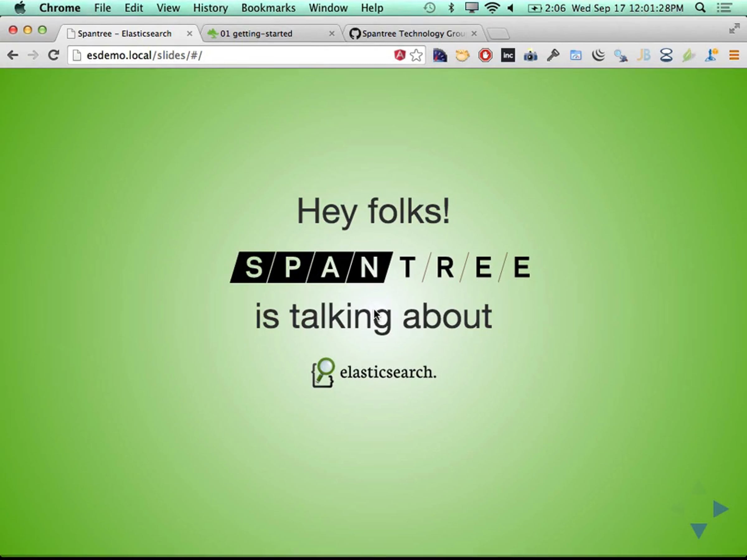
Task: Open the View menu
Action: click(168, 8)
